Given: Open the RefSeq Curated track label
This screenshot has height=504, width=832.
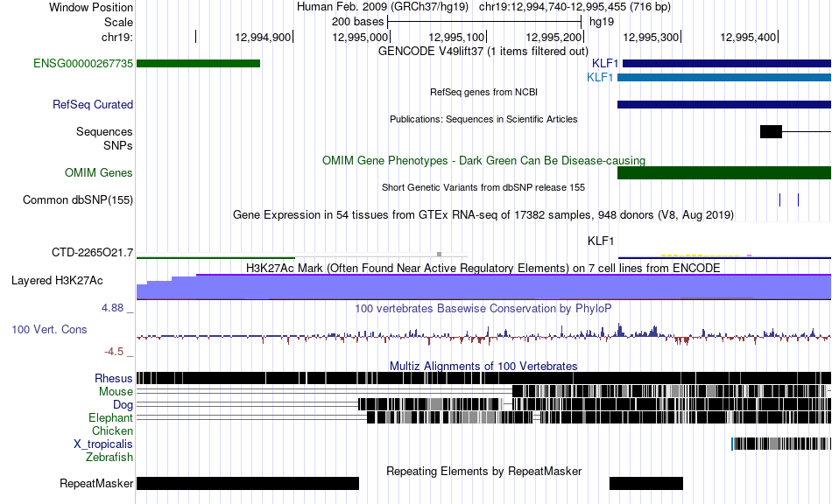Looking at the screenshot, I should pyautogui.click(x=93, y=104).
